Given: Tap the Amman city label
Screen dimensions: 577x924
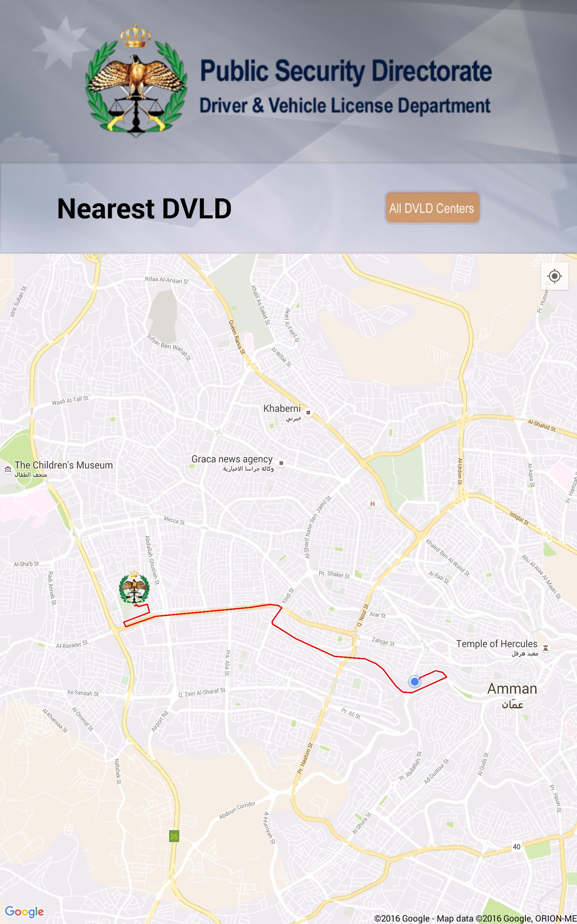Looking at the screenshot, I should pyautogui.click(x=512, y=688).
